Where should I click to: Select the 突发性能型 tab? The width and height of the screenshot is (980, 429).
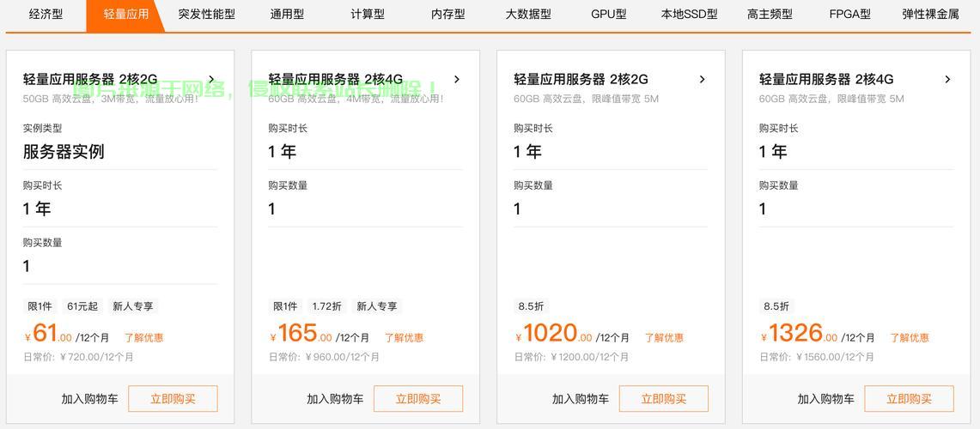click(x=206, y=15)
